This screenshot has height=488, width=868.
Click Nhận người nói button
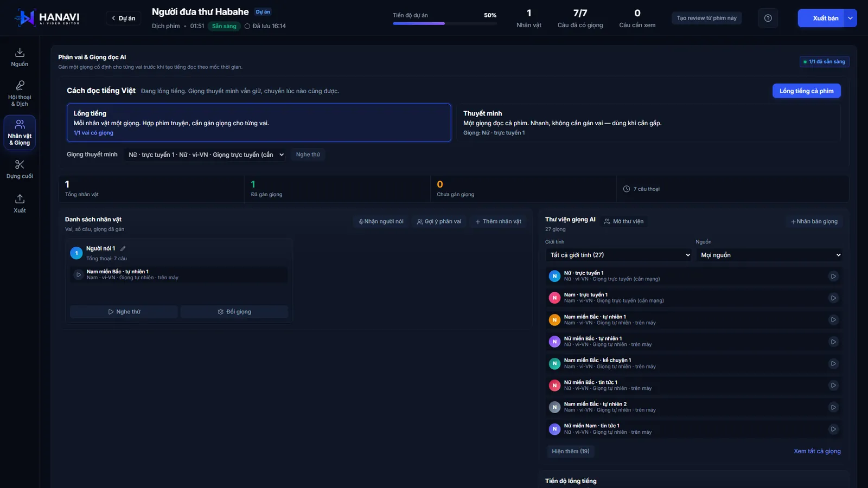click(381, 221)
